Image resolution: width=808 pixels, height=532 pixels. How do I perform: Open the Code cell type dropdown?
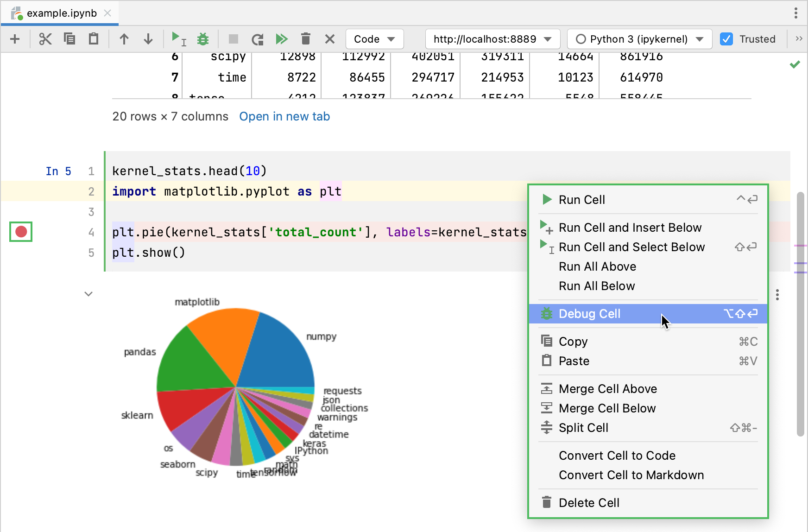[x=374, y=39]
